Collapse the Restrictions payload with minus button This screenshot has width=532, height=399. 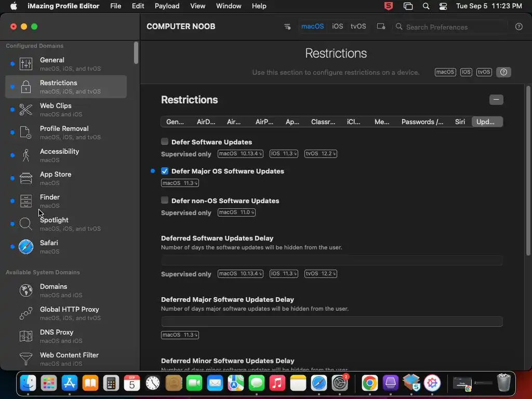point(496,99)
